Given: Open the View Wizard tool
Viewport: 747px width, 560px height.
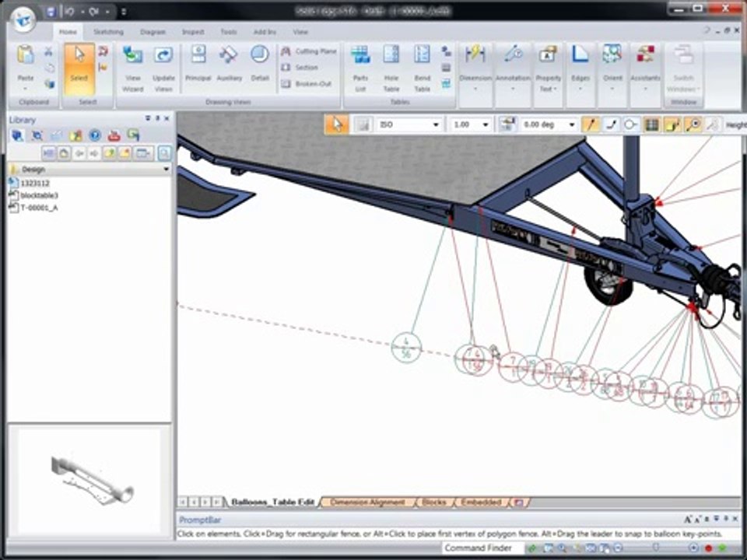Looking at the screenshot, I should pos(133,66).
